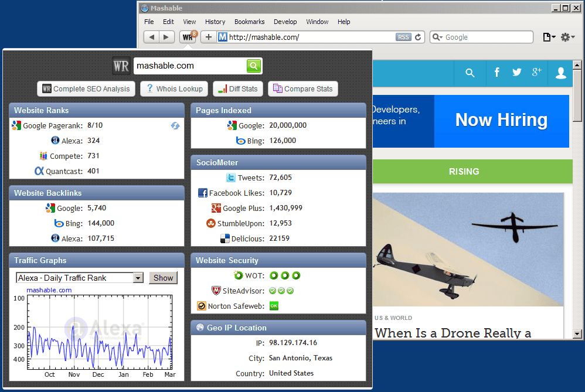Screen dimensions: 585x392
Task: Click the Alexa icon in Website Ranks
Action: point(55,140)
